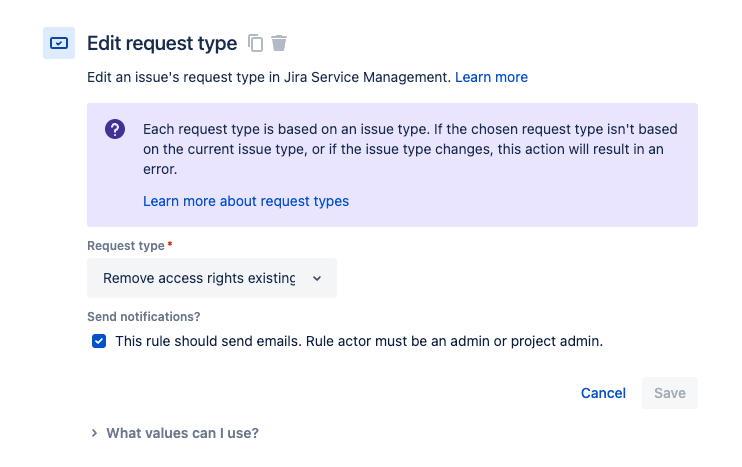
Task: Click the purple question mark info icon
Action: 115,129
